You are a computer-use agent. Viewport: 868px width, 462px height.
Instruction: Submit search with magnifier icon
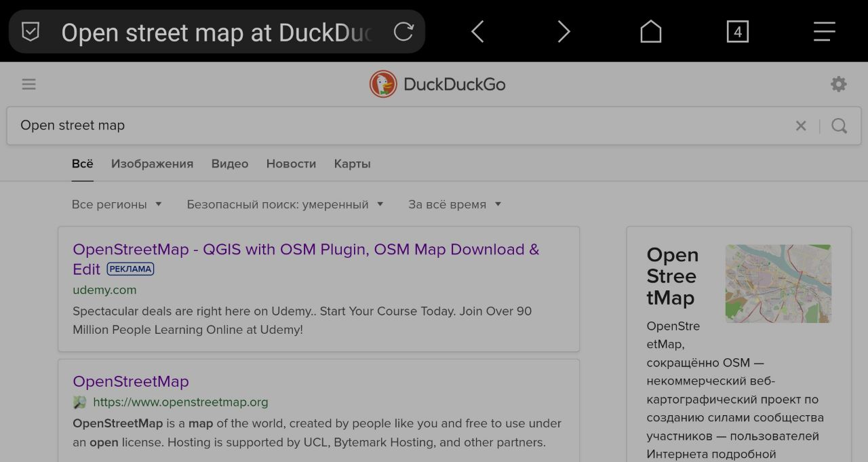[x=840, y=126]
